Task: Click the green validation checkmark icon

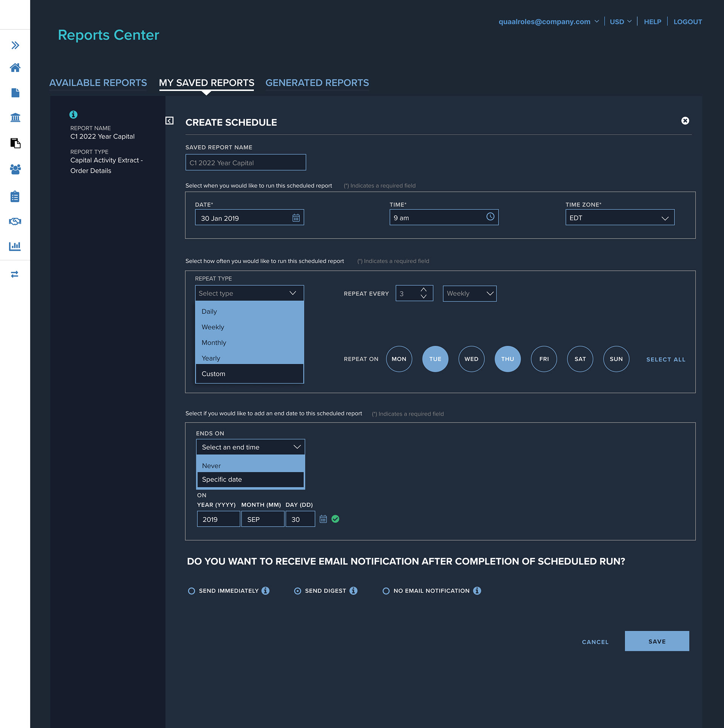Action: [x=335, y=519]
